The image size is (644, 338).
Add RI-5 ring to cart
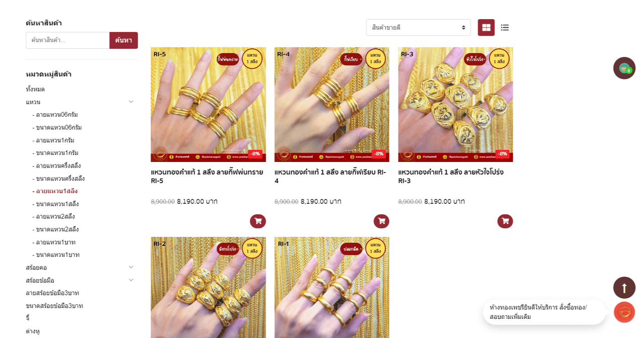[258, 221]
